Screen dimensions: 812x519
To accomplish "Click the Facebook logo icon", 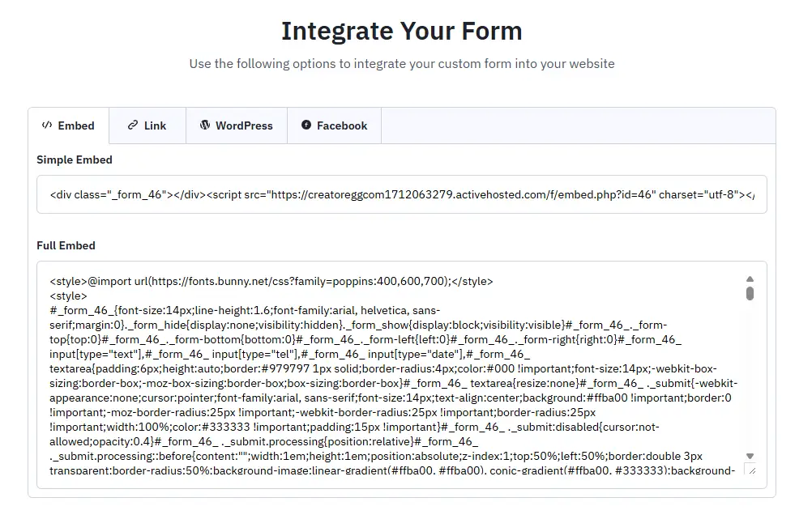I will point(306,125).
